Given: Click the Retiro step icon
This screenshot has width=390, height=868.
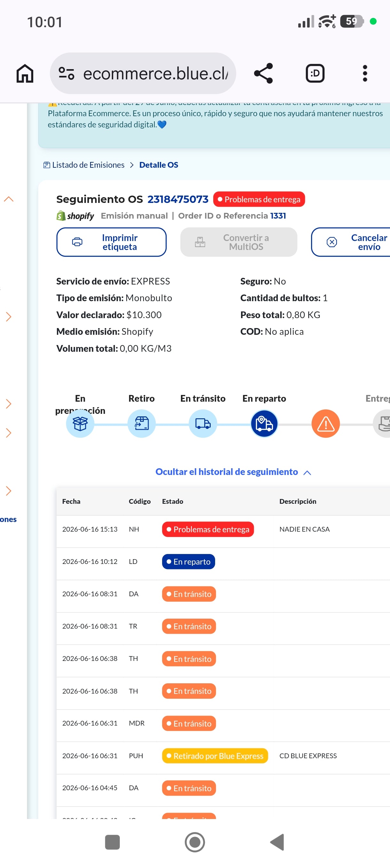Looking at the screenshot, I should pos(141,423).
